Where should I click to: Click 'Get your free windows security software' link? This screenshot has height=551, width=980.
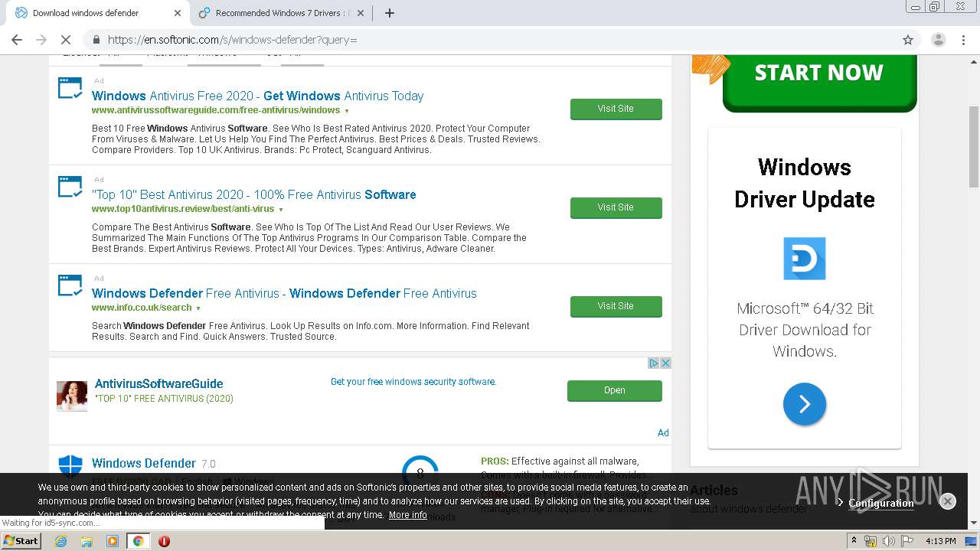click(413, 382)
